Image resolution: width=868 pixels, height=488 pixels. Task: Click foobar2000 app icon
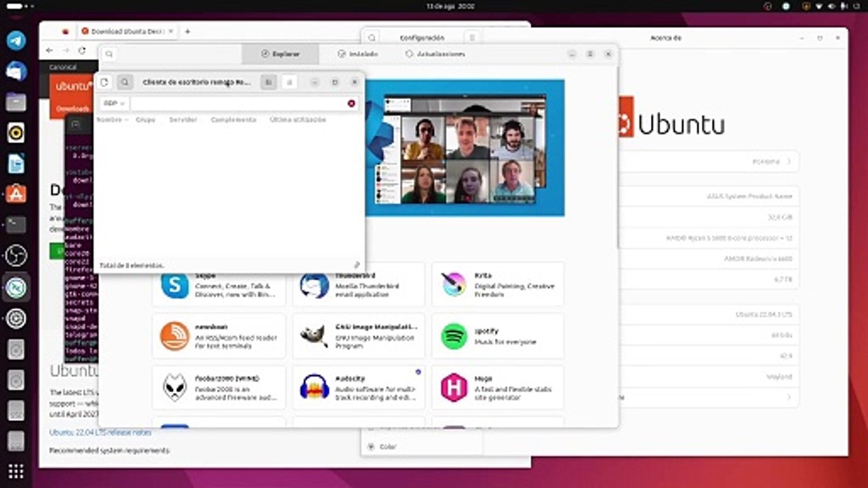pos(175,387)
